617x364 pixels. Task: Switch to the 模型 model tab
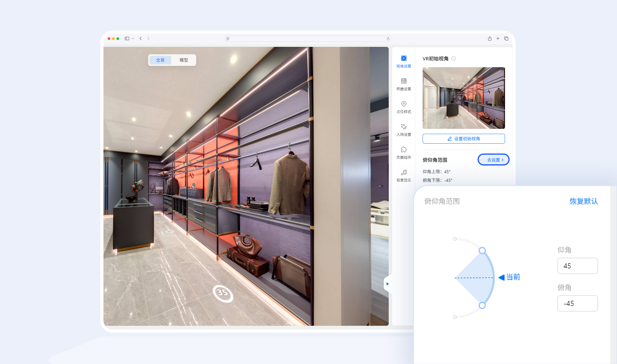click(184, 60)
